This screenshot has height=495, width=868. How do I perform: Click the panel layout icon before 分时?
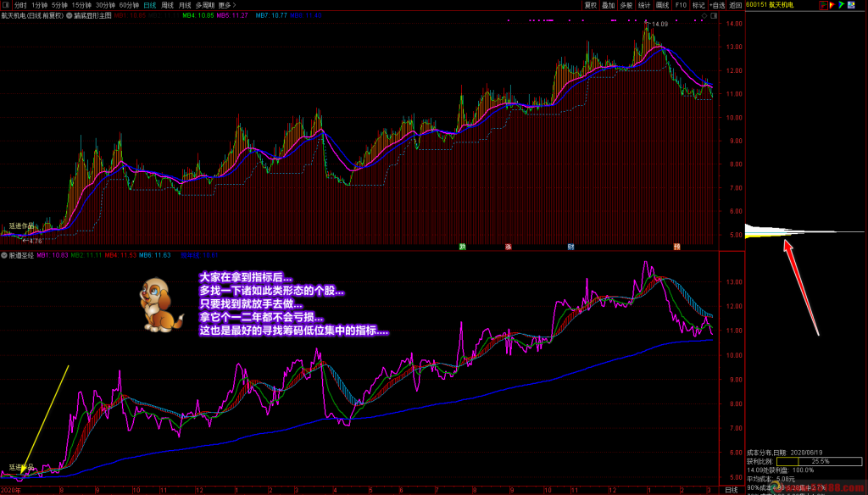click(x=6, y=5)
